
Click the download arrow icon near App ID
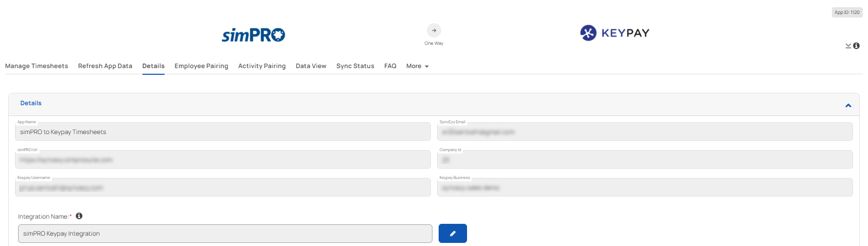click(x=848, y=46)
